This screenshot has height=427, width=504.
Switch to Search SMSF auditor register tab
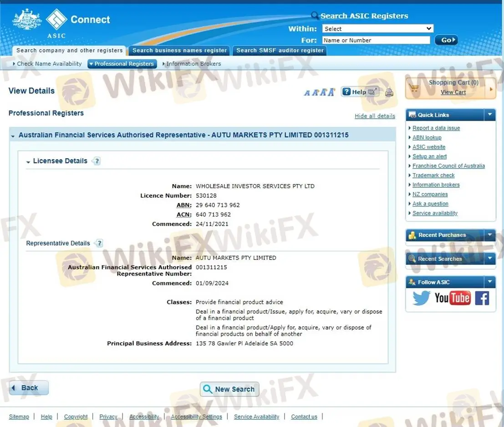click(280, 51)
